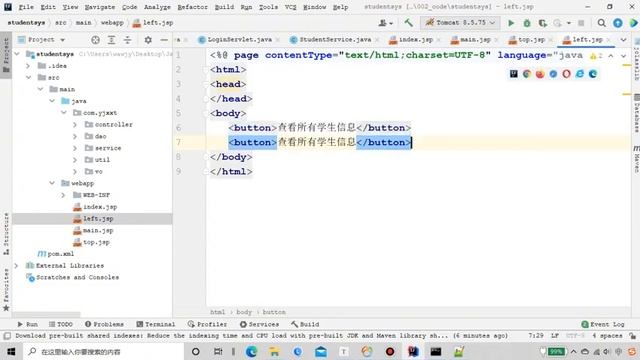Select main.jsp in project tree

click(98, 231)
